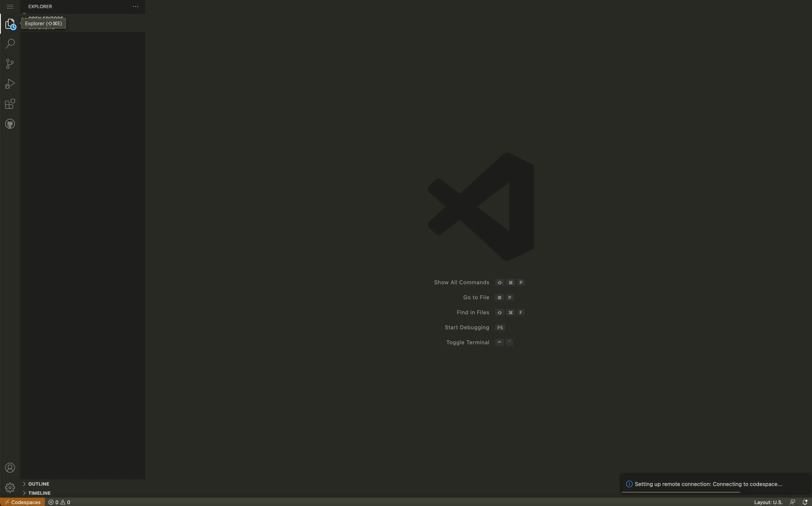Click the EXPLORER panel title
This screenshot has width=812, height=506.
[40, 6]
